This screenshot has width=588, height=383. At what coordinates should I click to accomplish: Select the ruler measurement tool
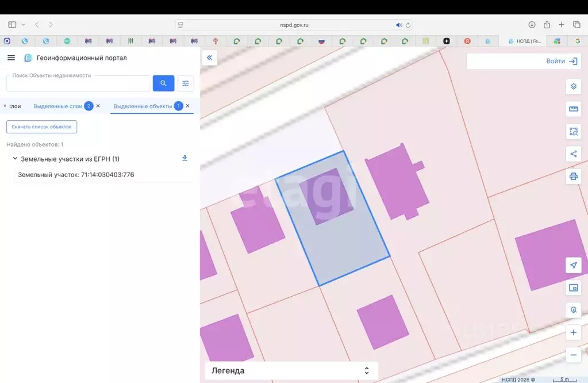click(x=574, y=109)
